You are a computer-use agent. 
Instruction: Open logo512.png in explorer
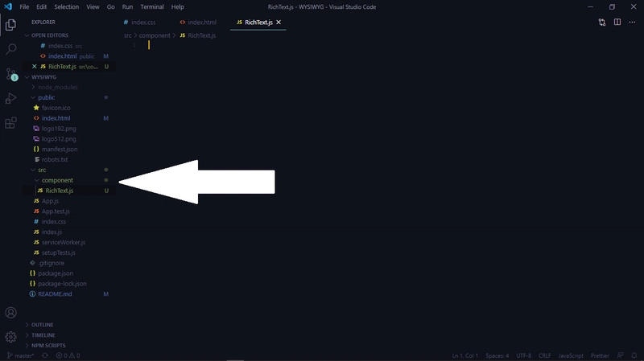[x=59, y=139]
